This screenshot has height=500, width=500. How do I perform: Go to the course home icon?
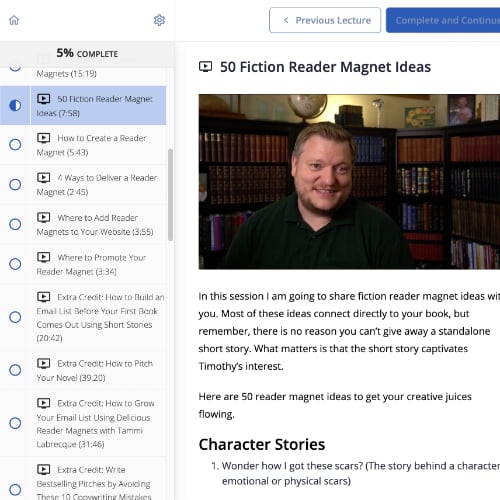(14, 20)
